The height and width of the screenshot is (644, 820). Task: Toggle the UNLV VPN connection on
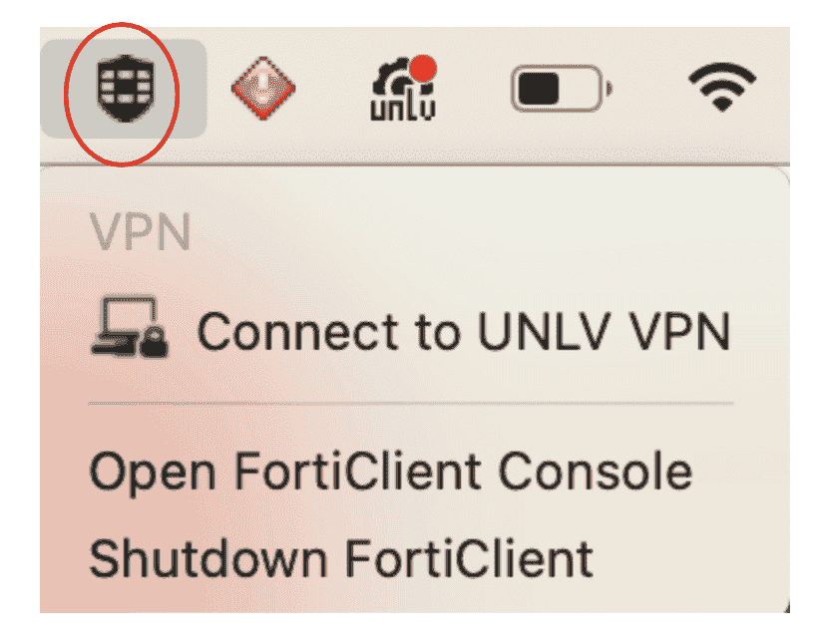click(464, 331)
